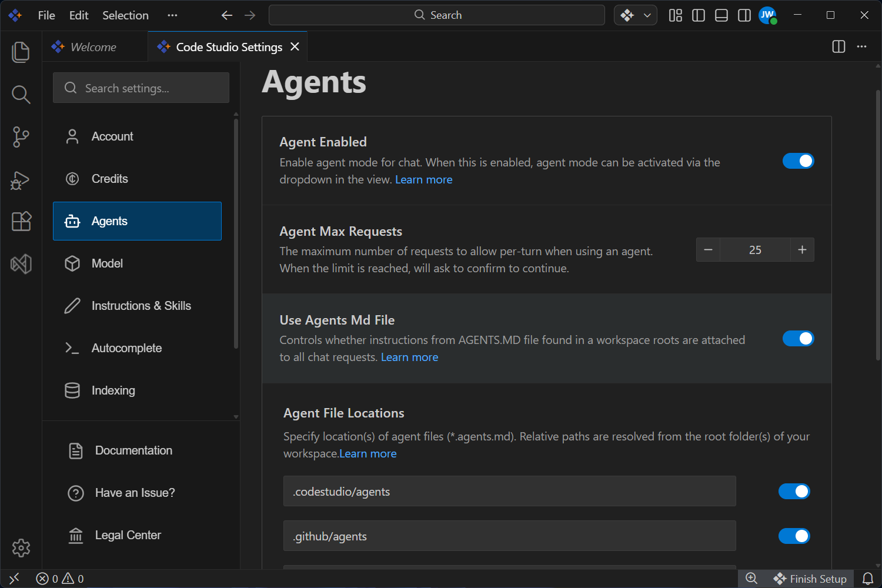Click Finish Setup in status bar

click(810, 579)
